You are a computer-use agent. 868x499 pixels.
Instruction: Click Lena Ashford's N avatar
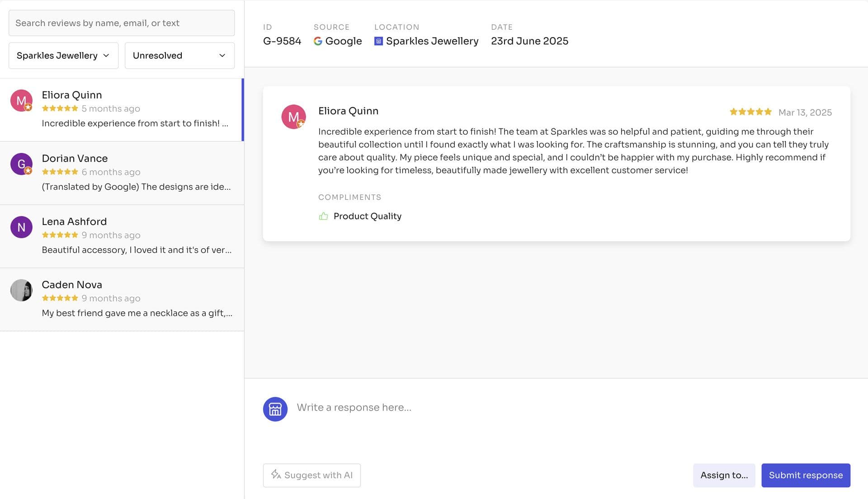[x=21, y=227]
